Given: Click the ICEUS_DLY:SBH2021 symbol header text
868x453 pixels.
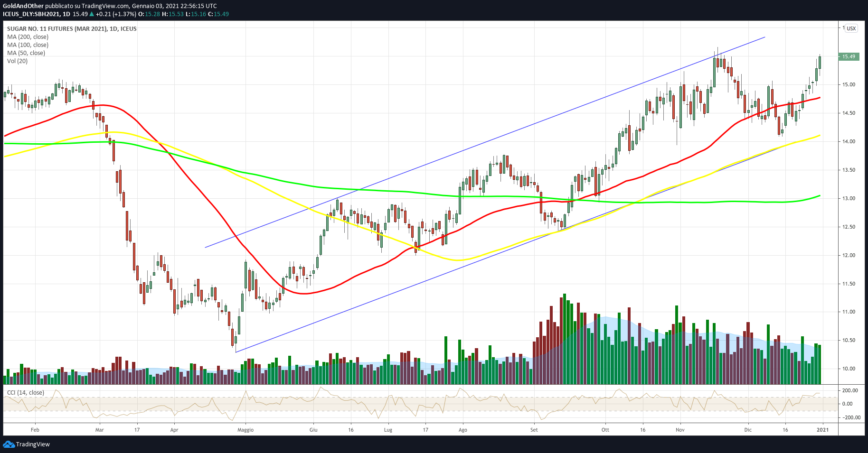Looking at the screenshot, I should point(31,14).
